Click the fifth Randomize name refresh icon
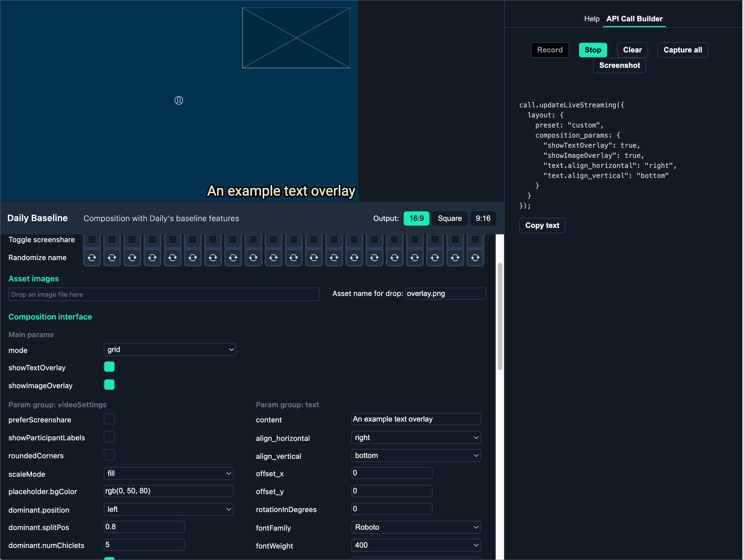This screenshot has height=560, width=744. click(173, 258)
